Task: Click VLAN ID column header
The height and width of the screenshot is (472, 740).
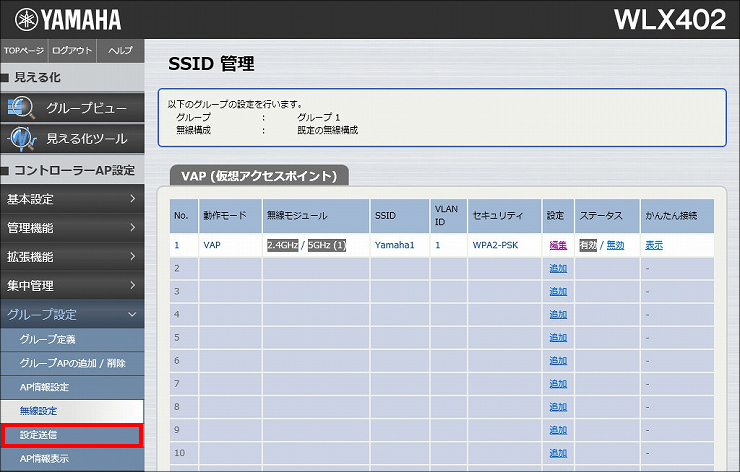Action: [448, 216]
